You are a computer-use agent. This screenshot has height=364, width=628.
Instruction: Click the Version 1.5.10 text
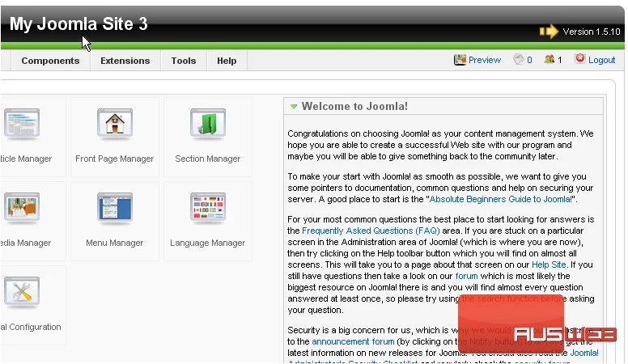point(592,32)
